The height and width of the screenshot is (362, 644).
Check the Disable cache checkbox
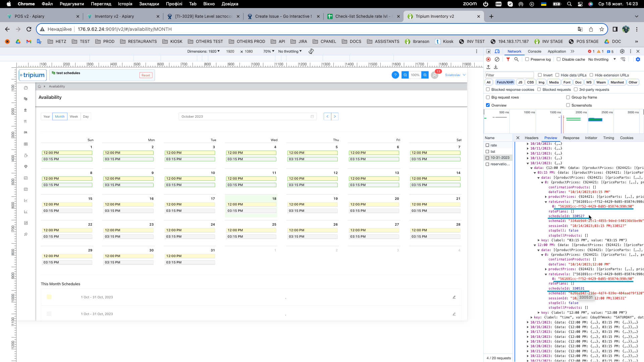[559, 59]
